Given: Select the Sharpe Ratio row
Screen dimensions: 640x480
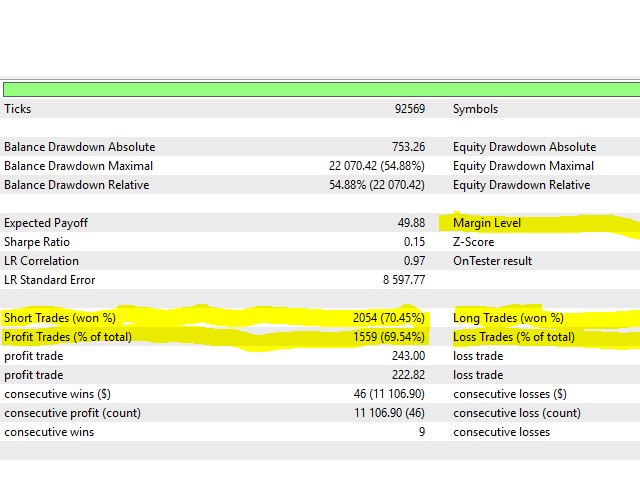Looking at the screenshot, I should pos(214,242).
